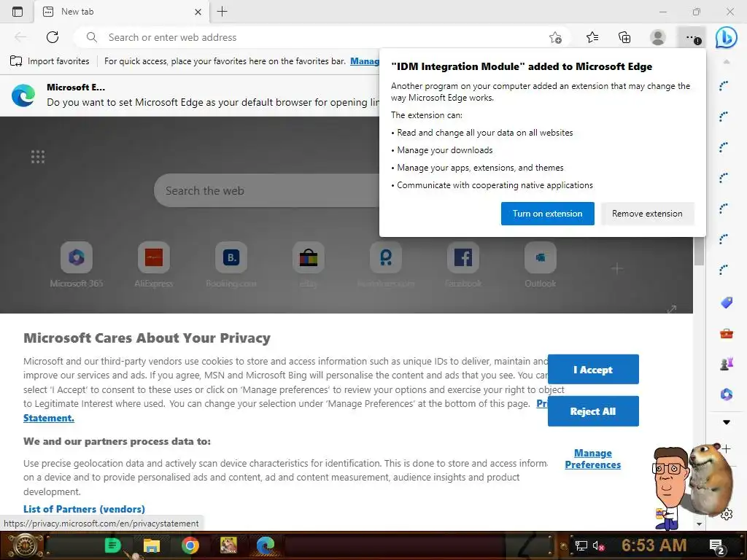The height and width of the screenshot is (560, 747).
Task: Open the Favorites list icon
Action: click(592, 37)
